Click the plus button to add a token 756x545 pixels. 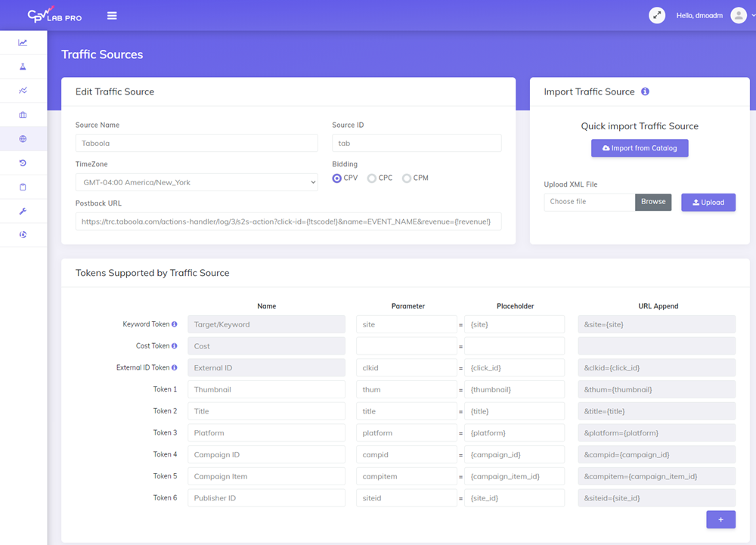coord(720,519)
